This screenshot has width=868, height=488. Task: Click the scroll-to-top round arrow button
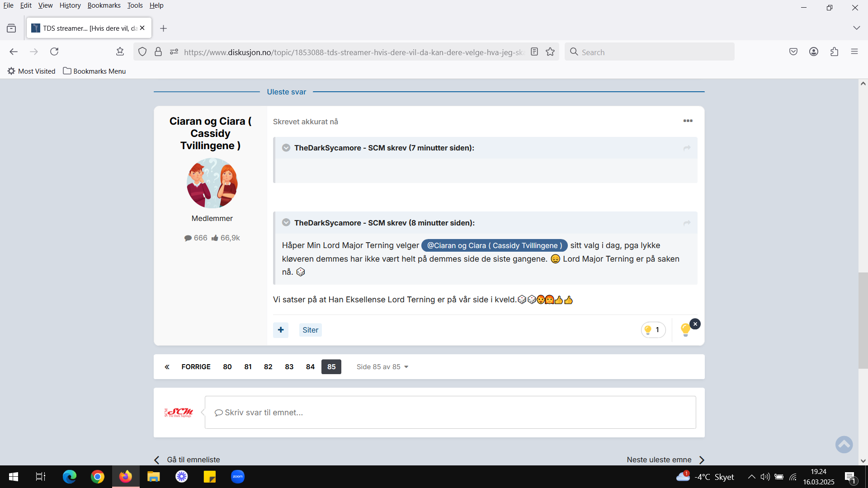844,444
